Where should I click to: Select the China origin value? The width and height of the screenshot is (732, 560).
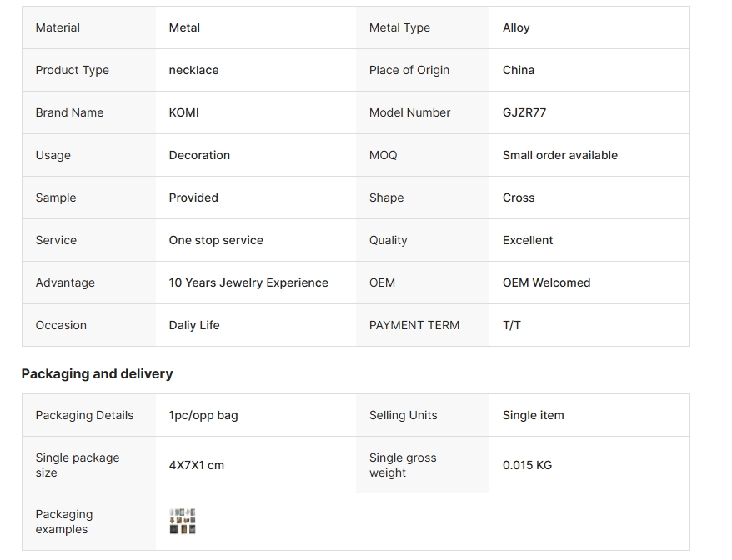(518, 70)
